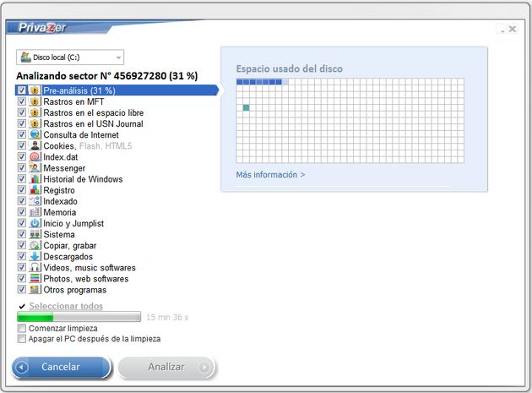Click the Sistema icon
The image size is (532, 393).
35,234
